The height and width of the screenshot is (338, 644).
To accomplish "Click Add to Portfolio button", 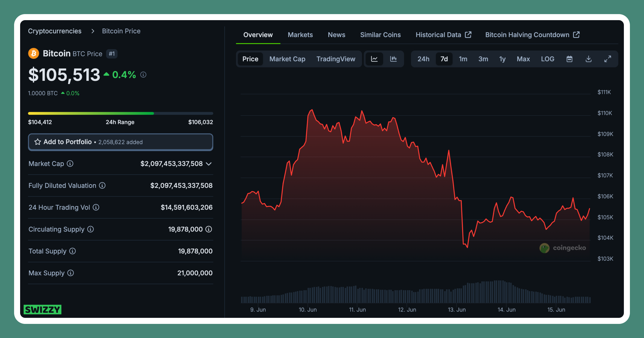I will pyautogui.click(x=120, y=142).
